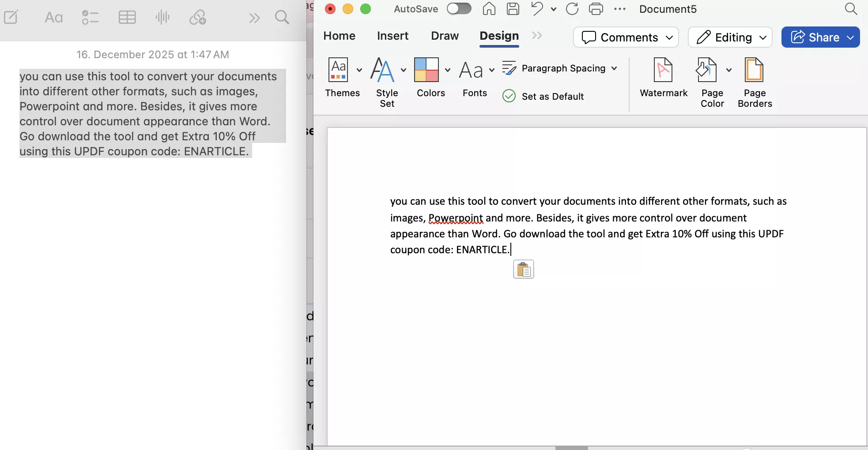Click the Share button
Image resolution: width=868 pixels, height=450 pixels.
[820, 37]
